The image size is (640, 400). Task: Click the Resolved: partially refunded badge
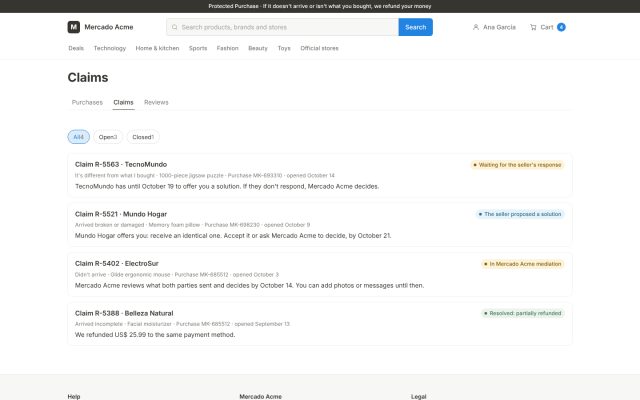tap(522, 313)
